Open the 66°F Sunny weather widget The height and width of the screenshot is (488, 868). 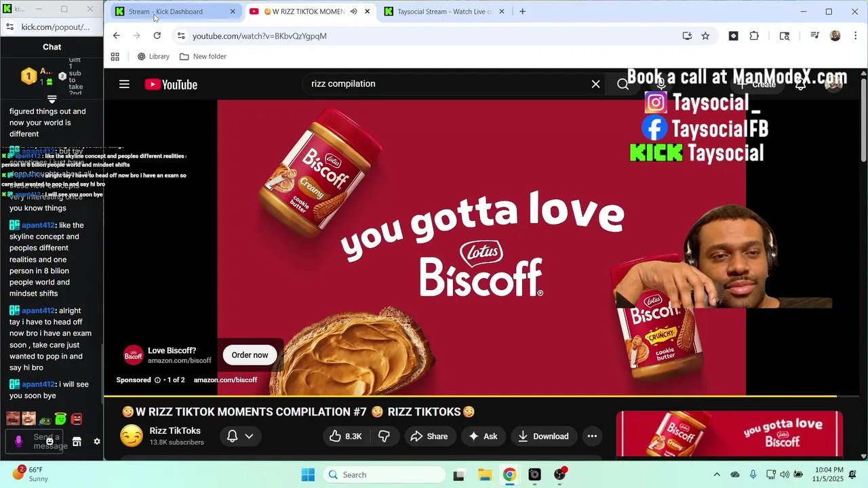[29, 474]
